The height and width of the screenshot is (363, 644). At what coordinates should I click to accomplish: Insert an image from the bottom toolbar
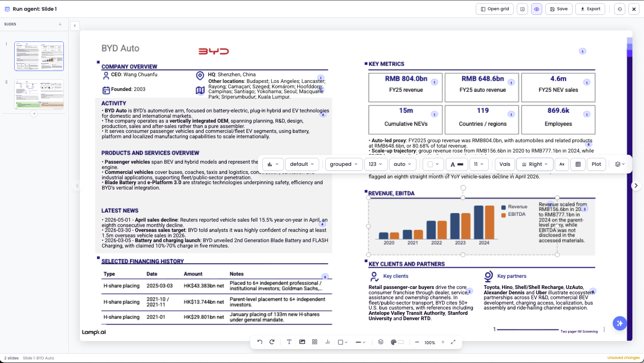302,342
